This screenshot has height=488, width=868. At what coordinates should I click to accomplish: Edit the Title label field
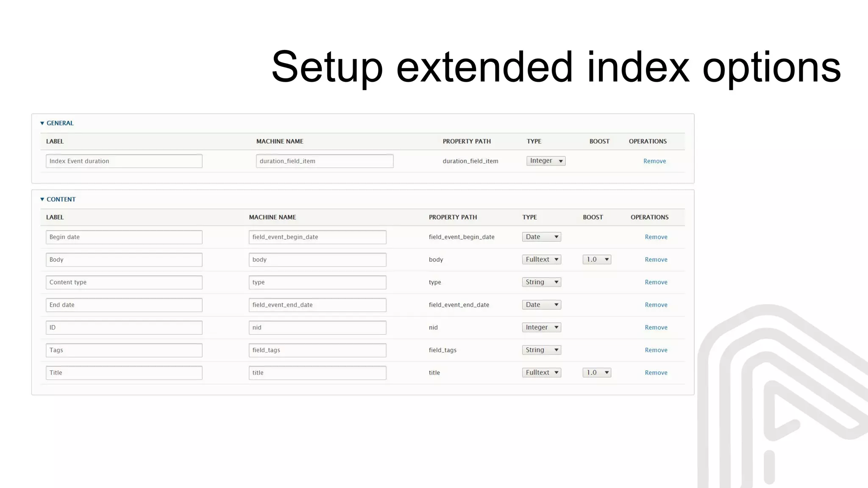pos(124,373)
